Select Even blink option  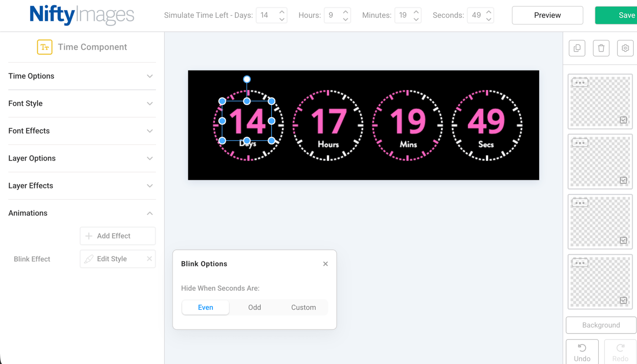pyautogui.click(x=206, y=308)
